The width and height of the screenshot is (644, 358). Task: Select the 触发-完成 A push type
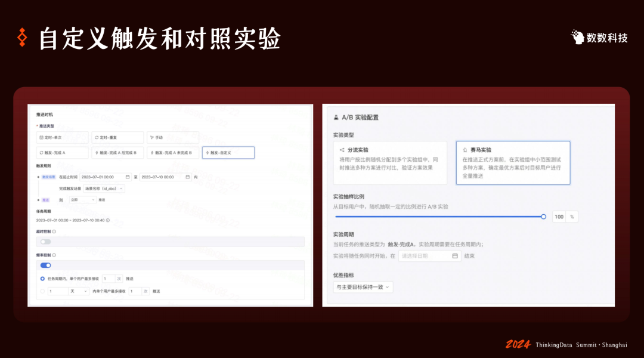click(x=62, y=153)
